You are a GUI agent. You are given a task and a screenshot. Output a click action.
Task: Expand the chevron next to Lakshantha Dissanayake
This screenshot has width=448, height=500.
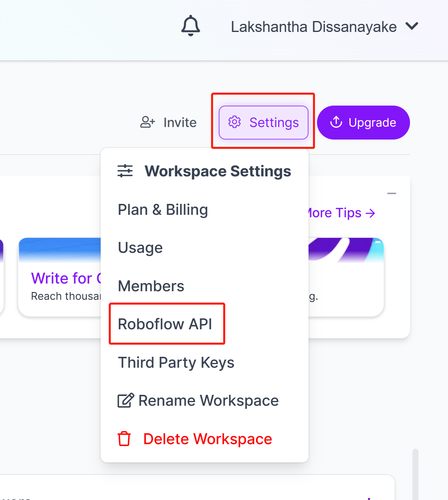[x=412, y=26]
